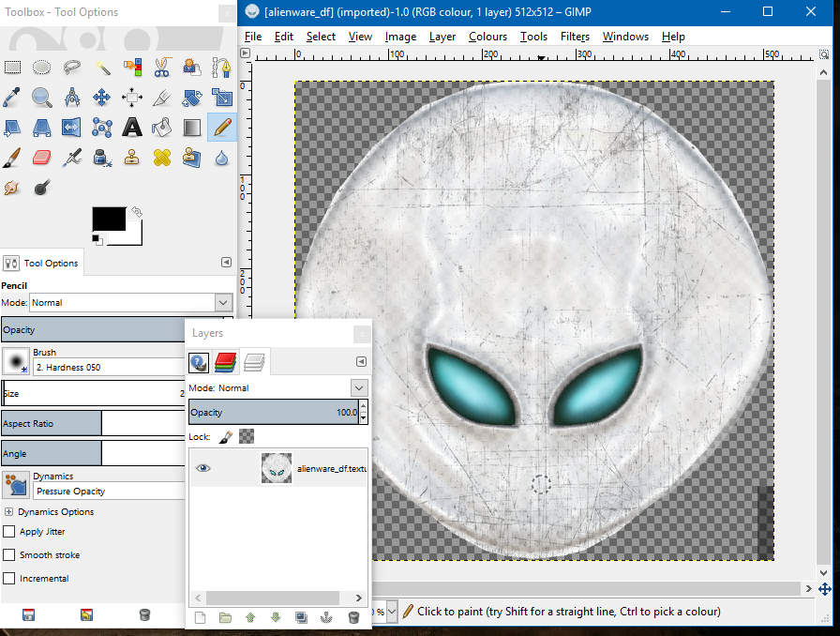Screen dimensions: 840x636
Task: Open the Colours menu
Action: pyautogui.click(x=487, y=37)
